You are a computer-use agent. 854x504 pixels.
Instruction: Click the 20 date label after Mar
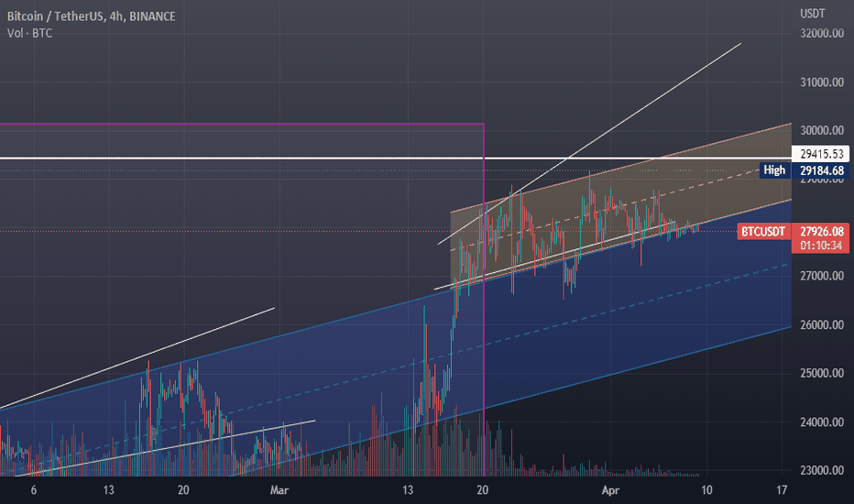coord(482,490)
